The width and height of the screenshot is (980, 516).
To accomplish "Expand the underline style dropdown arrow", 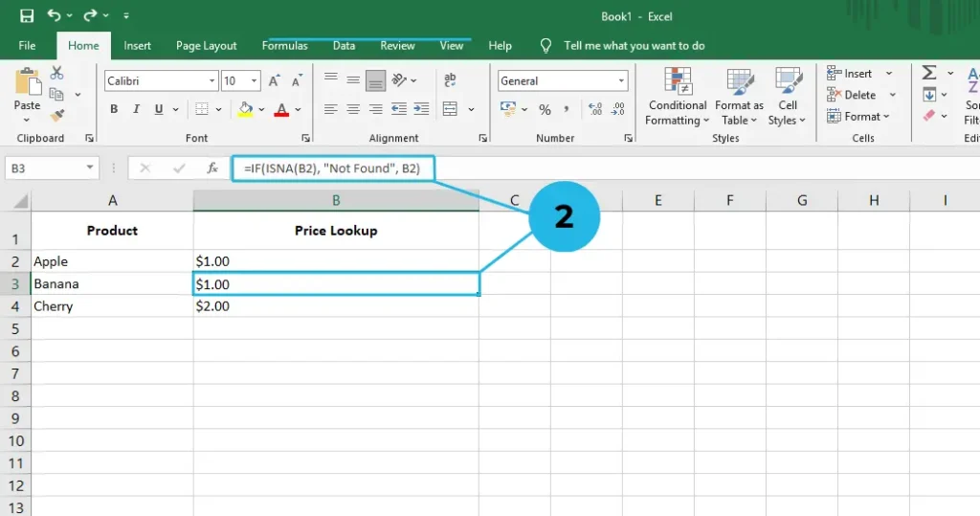I will click(176, 109).
